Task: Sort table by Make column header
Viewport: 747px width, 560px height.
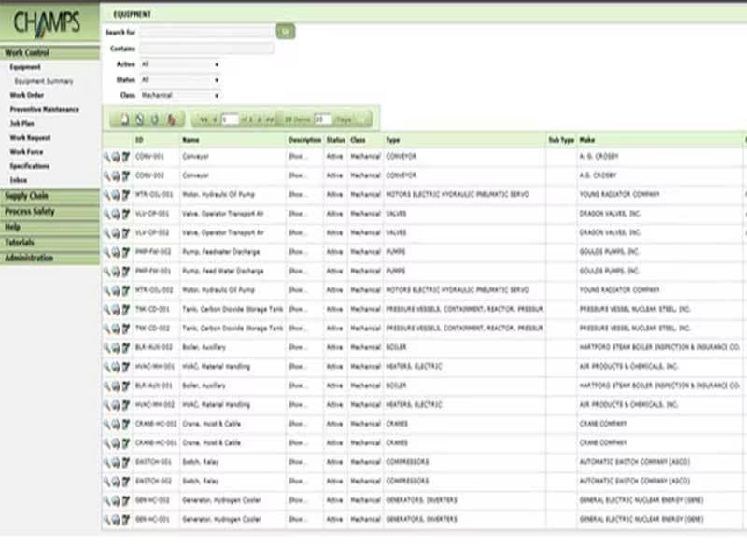Action: click(x=587, y=140)
